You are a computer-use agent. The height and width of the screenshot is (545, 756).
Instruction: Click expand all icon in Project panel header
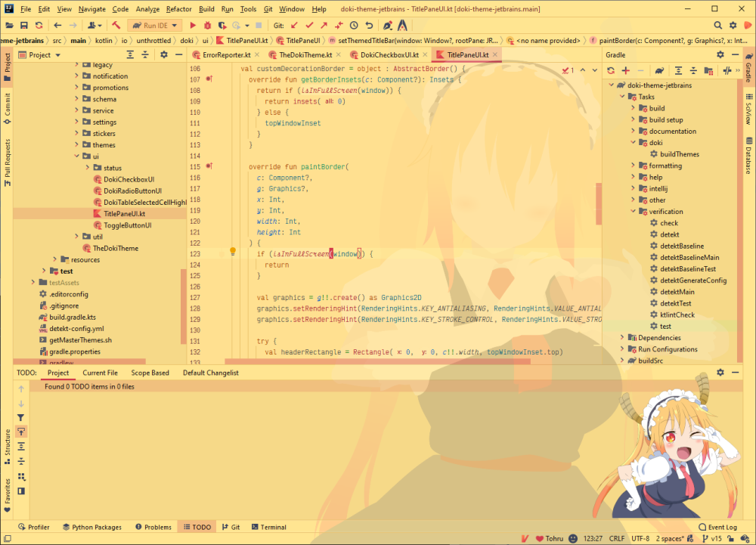click(x=130, y=55)
